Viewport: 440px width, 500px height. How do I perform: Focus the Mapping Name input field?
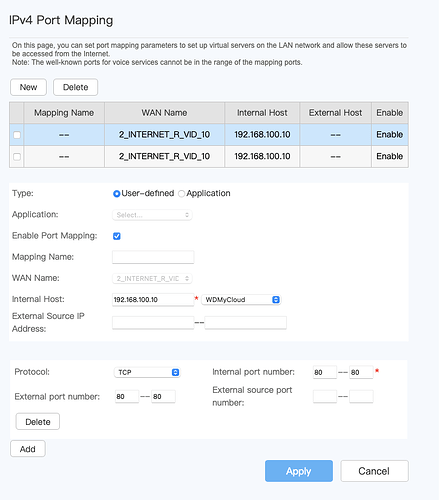[x=153, y=257]
